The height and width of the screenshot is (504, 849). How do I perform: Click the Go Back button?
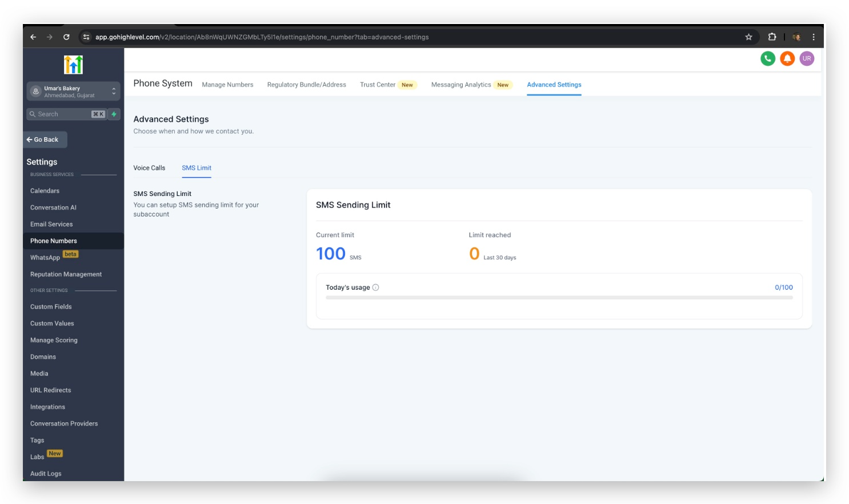tap(45, 139)
